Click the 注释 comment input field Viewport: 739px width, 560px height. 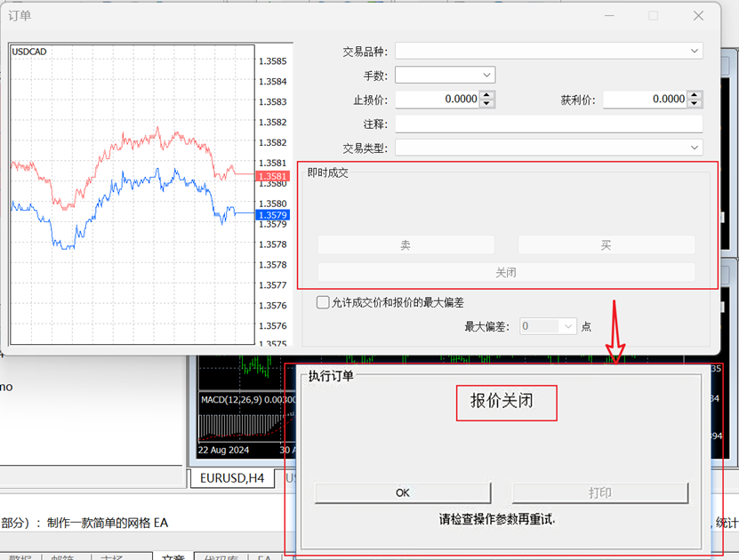(x=548, y=124)
